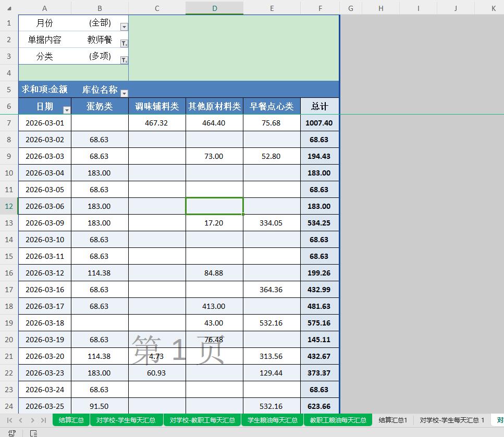Viewport: 504px width, 437px height.
Task: Jump to the last sheet tab arrow
Action: click(x=43, y=420)
